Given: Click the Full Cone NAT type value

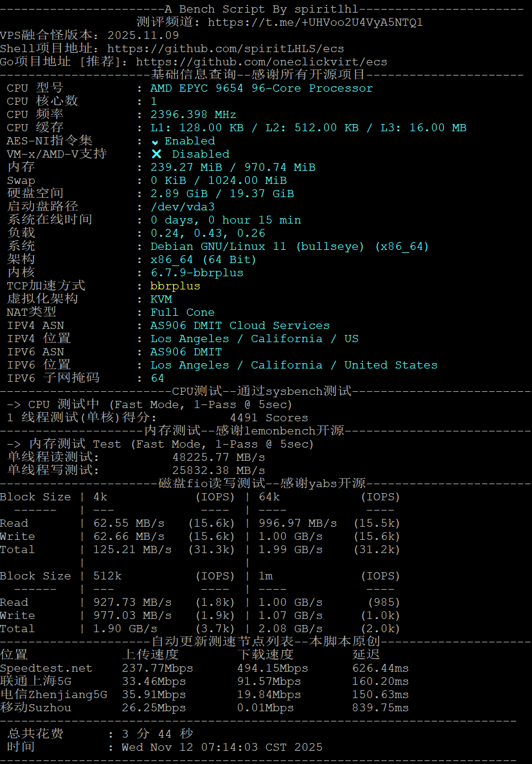Looking at the screenshot, I should click(x=182, y=312).
